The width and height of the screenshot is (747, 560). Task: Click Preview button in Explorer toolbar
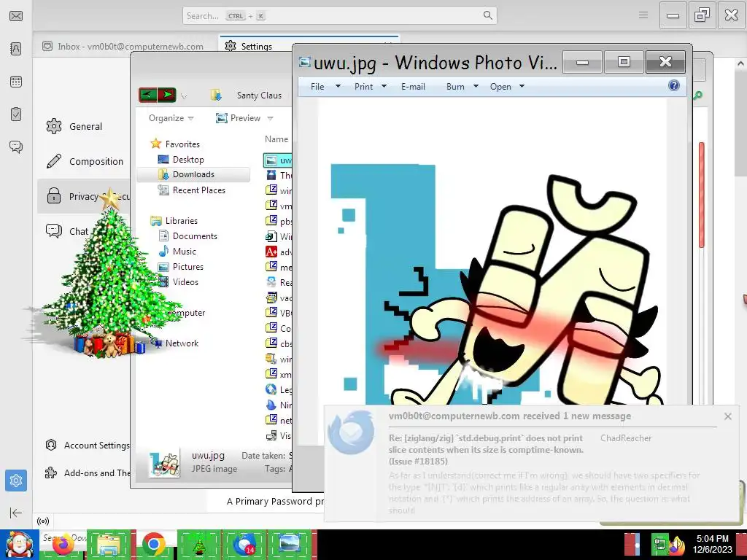click(x=239, y=118)
